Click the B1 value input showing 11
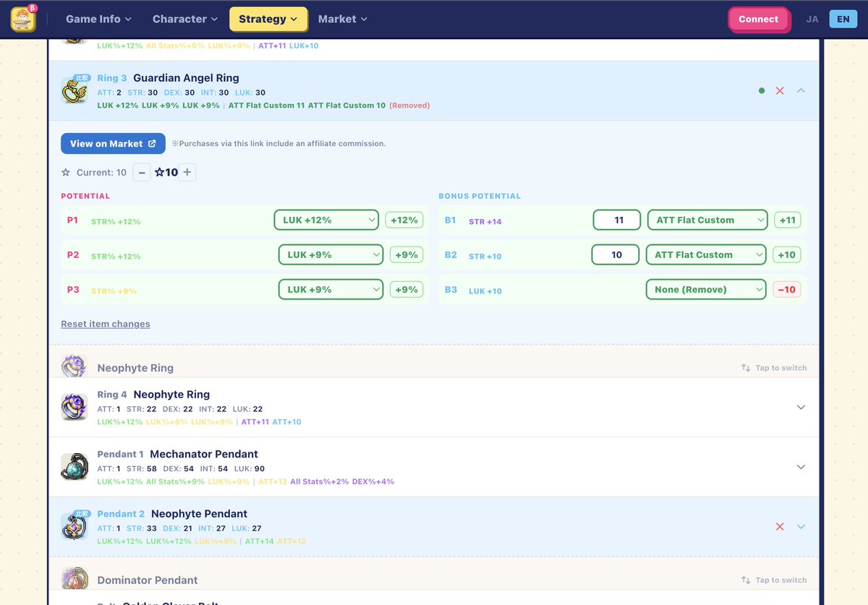Image resolution: width=868 pixels, height=605 pixels. pos(616,219)
